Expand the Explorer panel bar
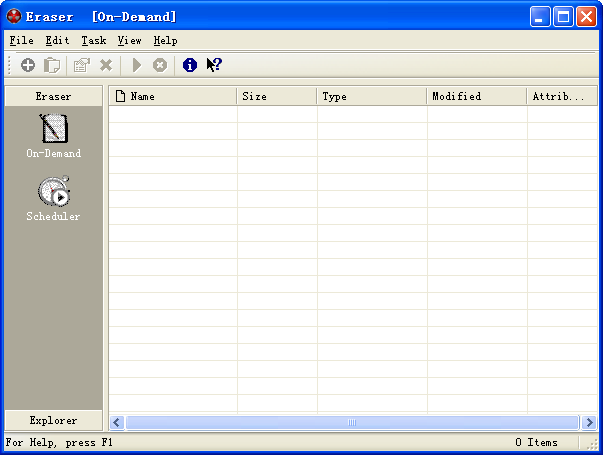 (53, 421)
